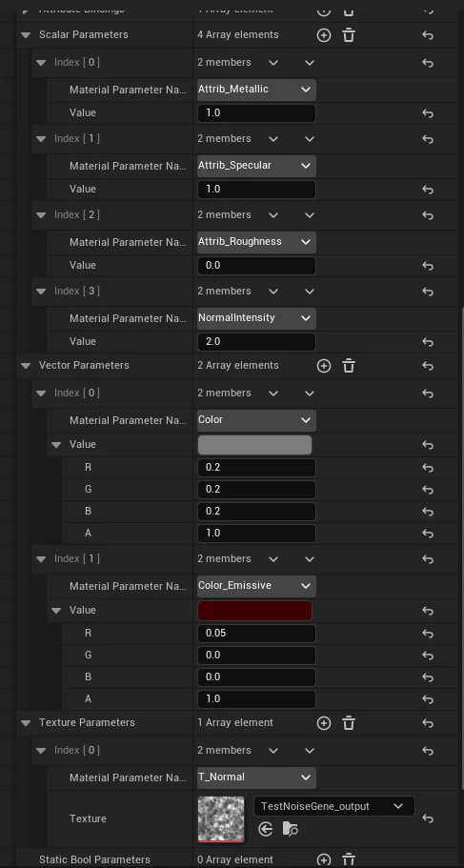
Task: Collapse Scalar Parameters Index [ 3 ]
Action: click(40, 292)
